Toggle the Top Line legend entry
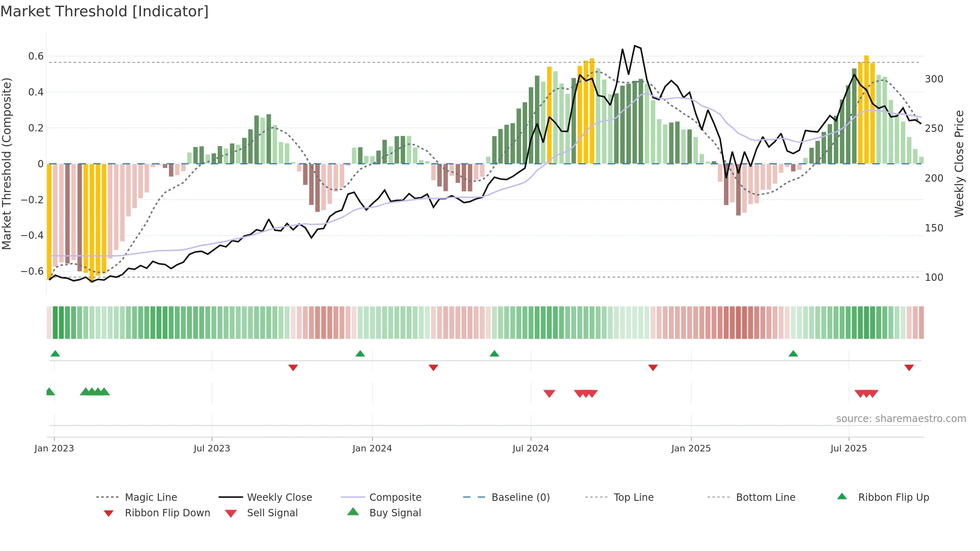The width and height of the screenshot is (980, 551). pos(619,497)
